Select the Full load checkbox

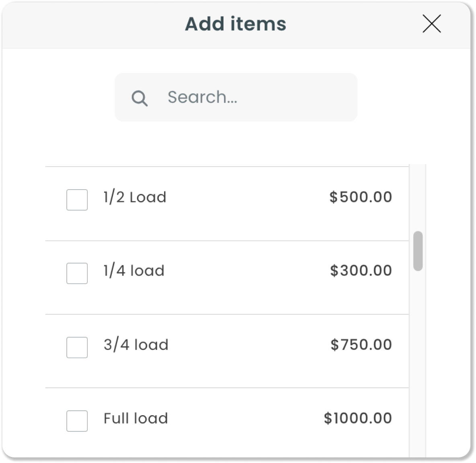[77, 421]
